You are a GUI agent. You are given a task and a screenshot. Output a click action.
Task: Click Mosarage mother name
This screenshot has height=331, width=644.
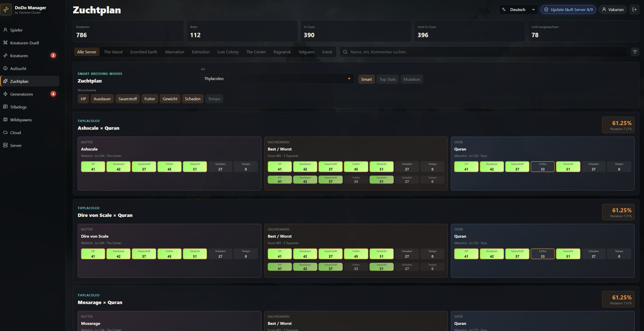tap(91, 323)
